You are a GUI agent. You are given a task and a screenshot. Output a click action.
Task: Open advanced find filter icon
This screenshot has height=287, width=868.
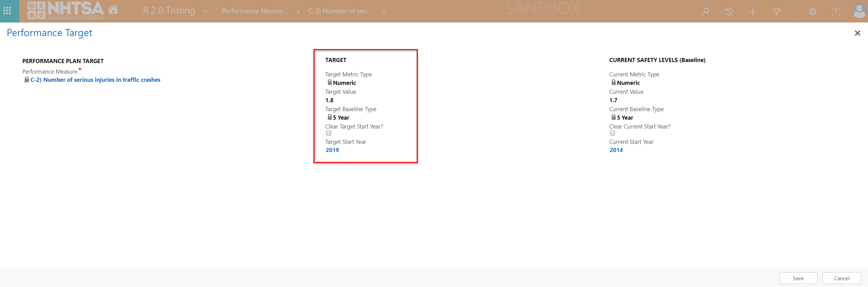(x=777, y=12)
